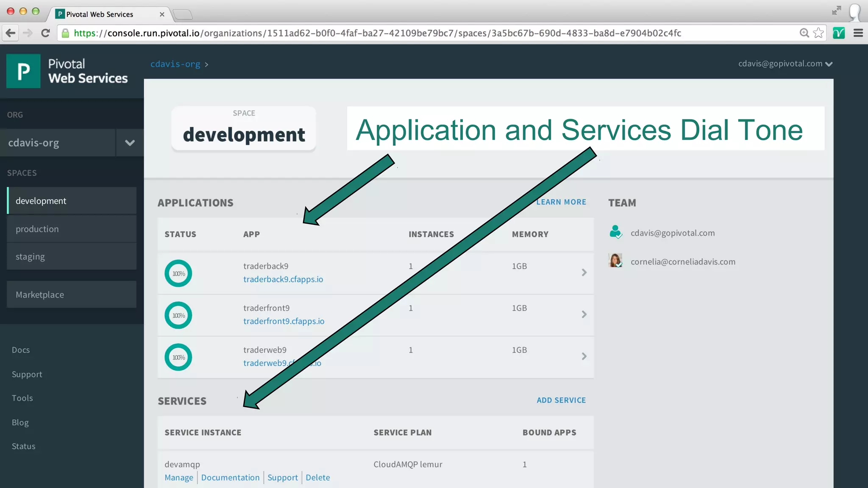868x488 pixels.
Task: Click the green browser extension icon
Action: [x=839, y=33]
